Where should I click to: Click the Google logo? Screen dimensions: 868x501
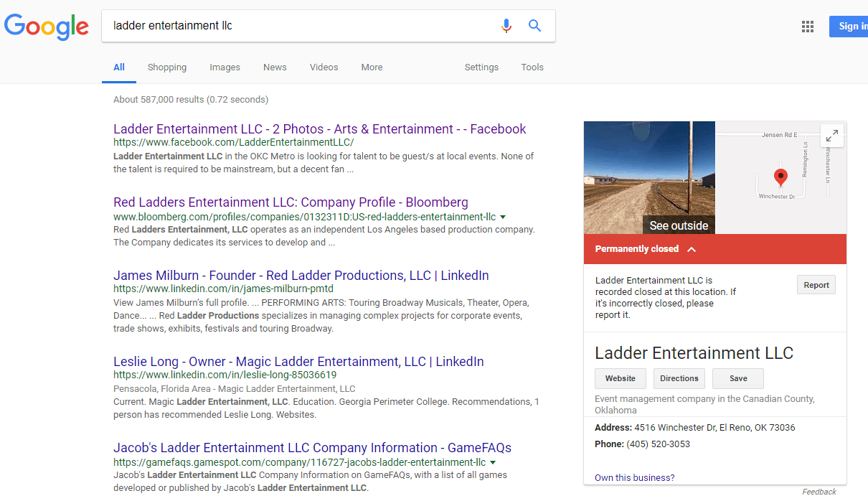pos(47,27)
